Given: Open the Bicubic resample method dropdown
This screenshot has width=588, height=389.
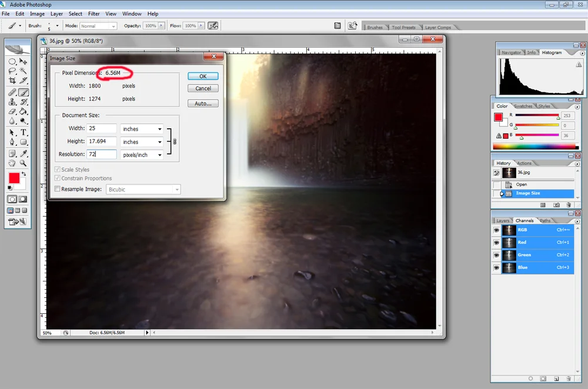Looking at the screenshot, I should (x=143, y=189).
